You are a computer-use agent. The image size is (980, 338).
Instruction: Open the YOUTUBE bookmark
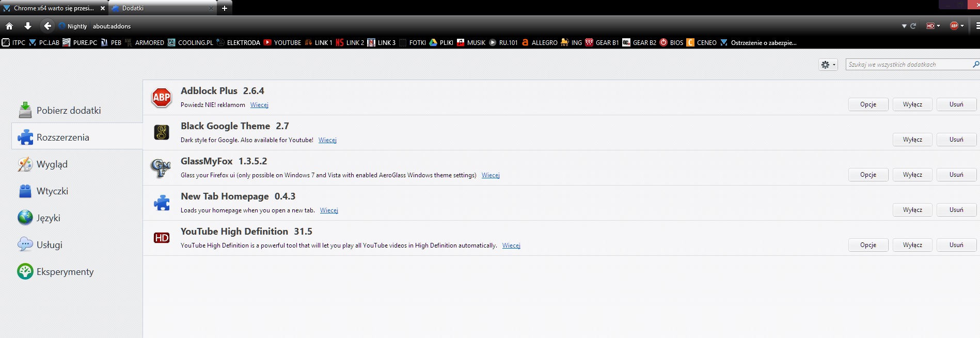coord(282,43)
